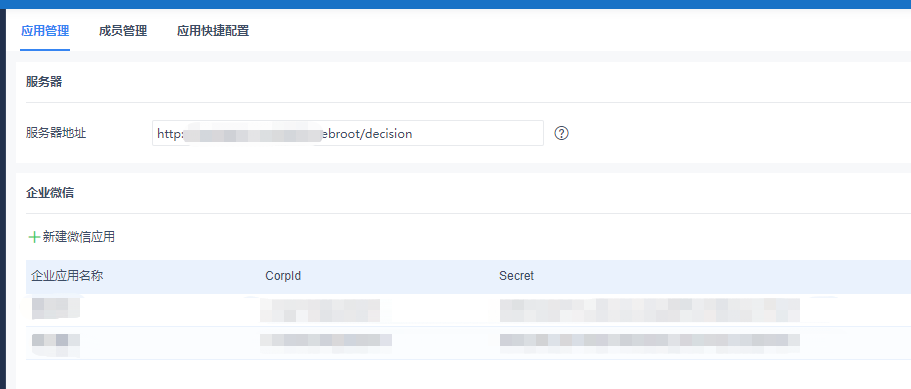
Task: Click the 企业微信 section title
Action: coord(50,193)
